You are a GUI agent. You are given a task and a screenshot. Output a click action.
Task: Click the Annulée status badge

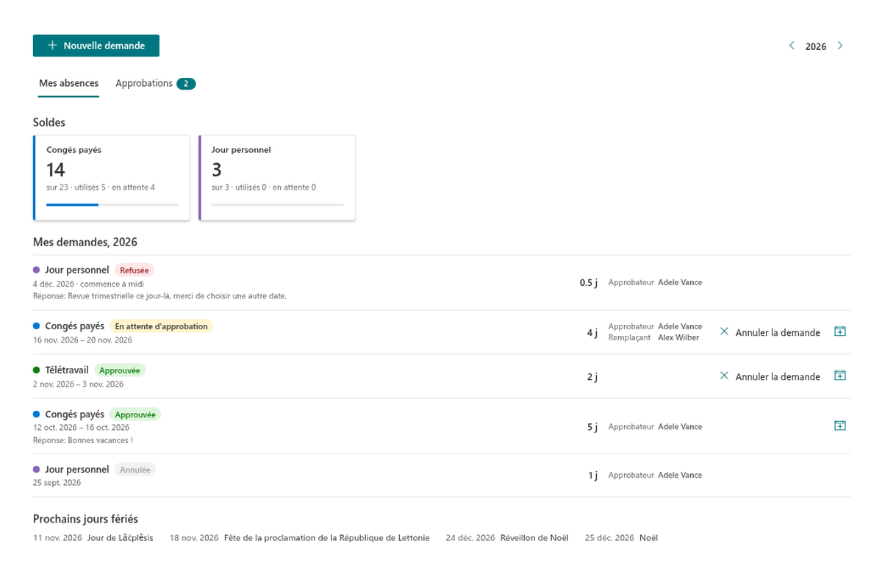click(135, 470)
